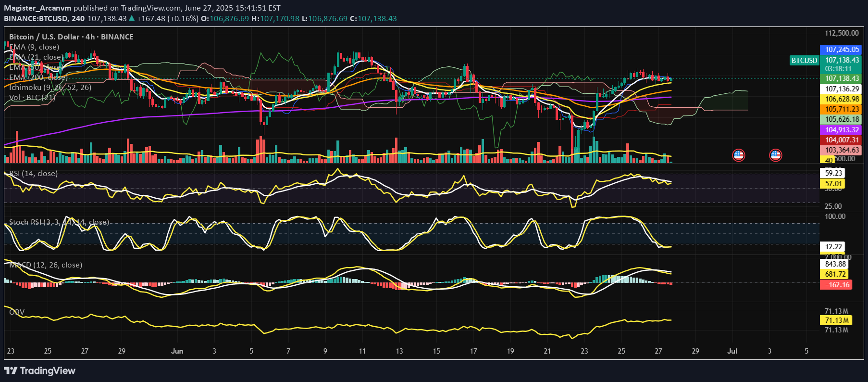The width and height of the screenshot is (868, 382).
Task: Click date 19 on the time axis
Action: pyautogui.click(x=510, y=351)
